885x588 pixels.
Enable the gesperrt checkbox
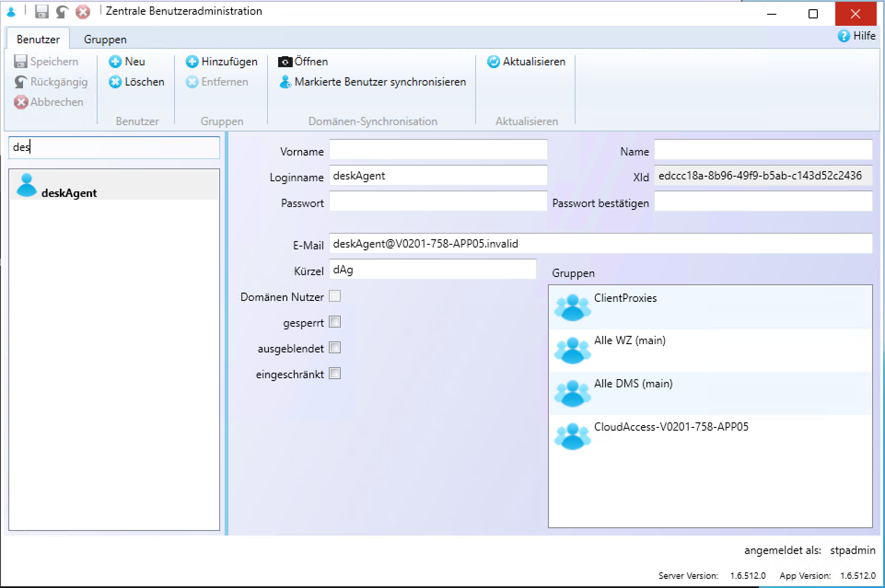click(335, 322)
